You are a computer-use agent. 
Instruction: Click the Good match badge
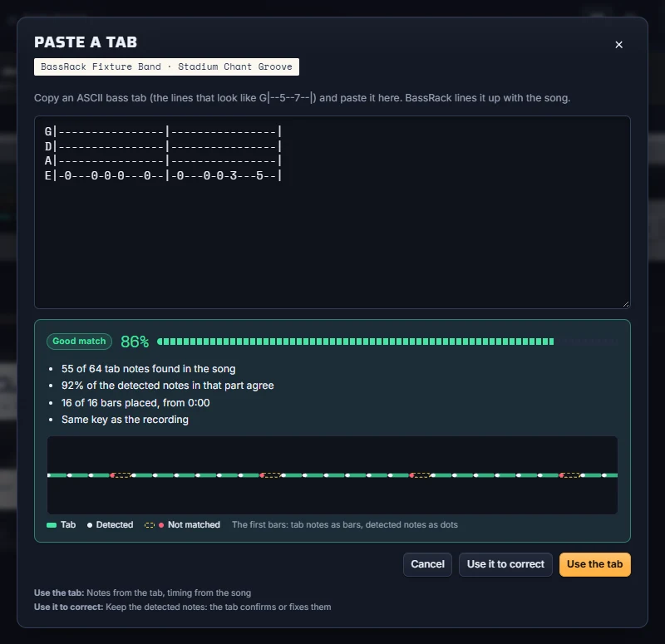[x=79, y=342]
